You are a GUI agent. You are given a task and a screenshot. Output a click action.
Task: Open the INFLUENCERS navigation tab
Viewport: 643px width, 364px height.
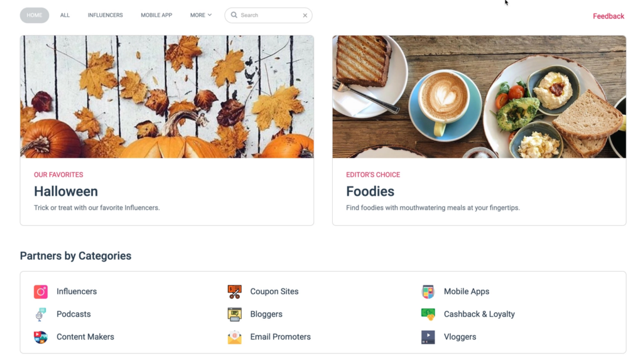coord(105,15)
